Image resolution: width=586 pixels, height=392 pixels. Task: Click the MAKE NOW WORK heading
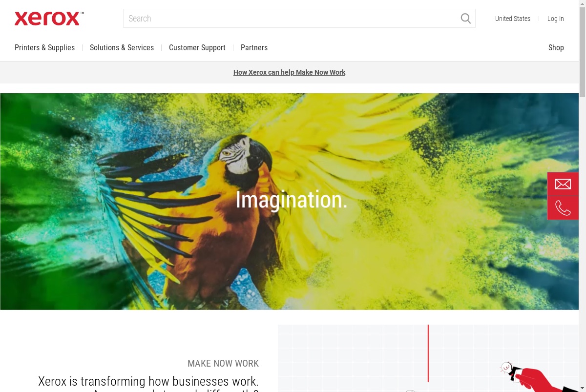point(223,363)
